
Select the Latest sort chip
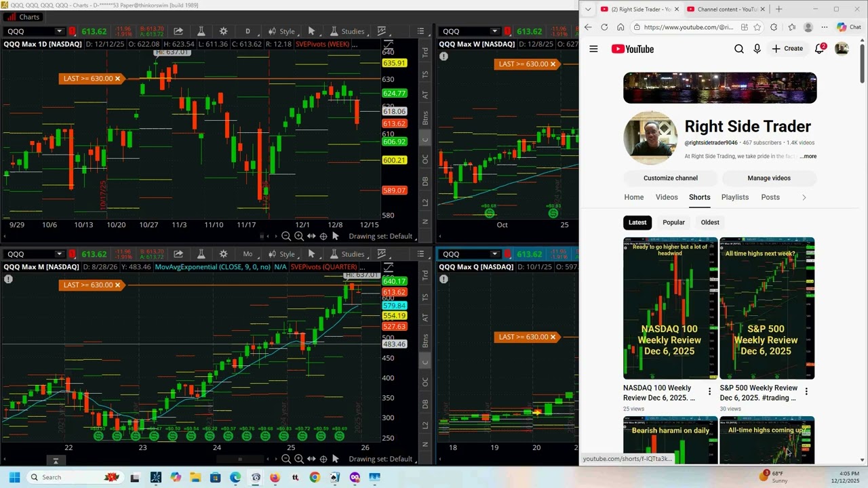(x=637, y=222)
